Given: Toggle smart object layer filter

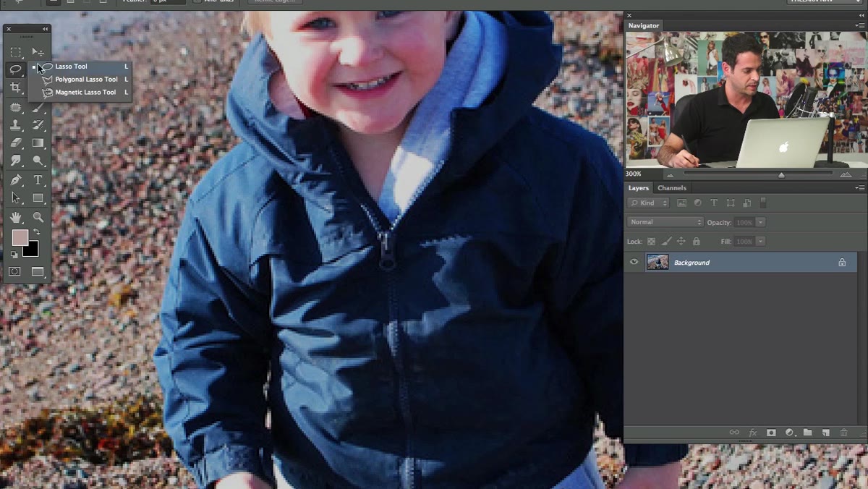Looking at the screenshot, I should click(x=746, y=203).
